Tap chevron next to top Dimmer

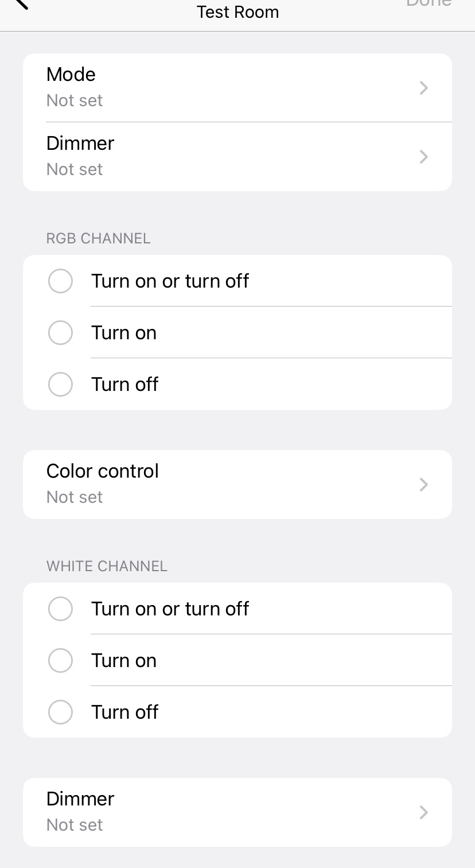tap(423, 157)
